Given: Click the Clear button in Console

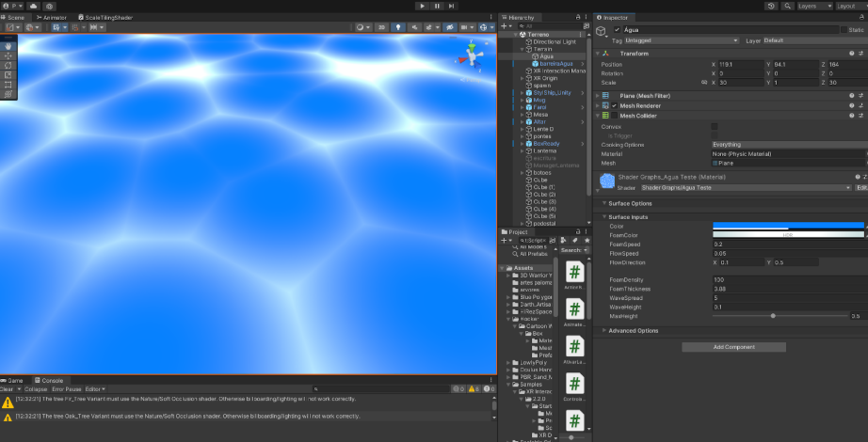Looking at the screenshot, I should point(8,388).
